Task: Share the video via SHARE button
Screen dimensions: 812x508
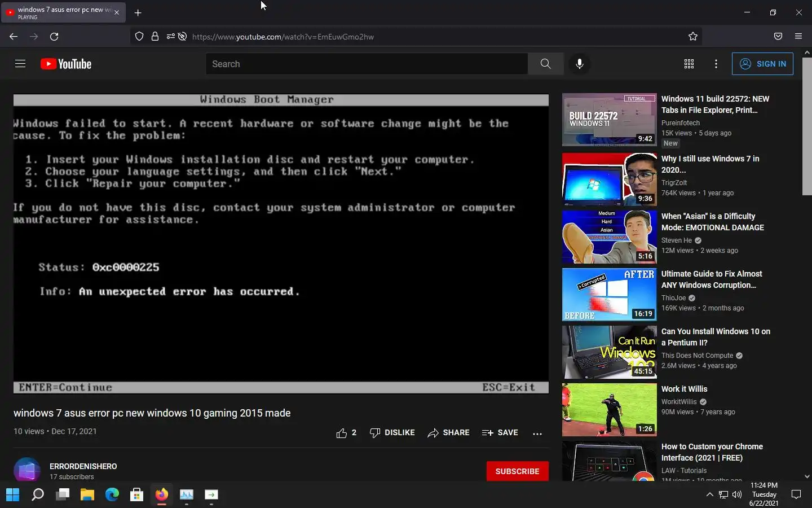Action: click(x=448, y=433)
